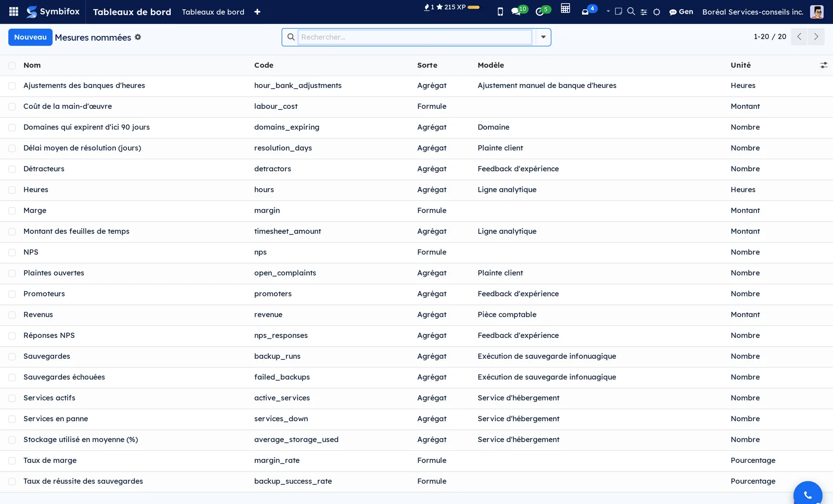Screen dimensions: 833x504
Task: Open the mobile phone icon in top bar
Action: [x=500, y=11]
